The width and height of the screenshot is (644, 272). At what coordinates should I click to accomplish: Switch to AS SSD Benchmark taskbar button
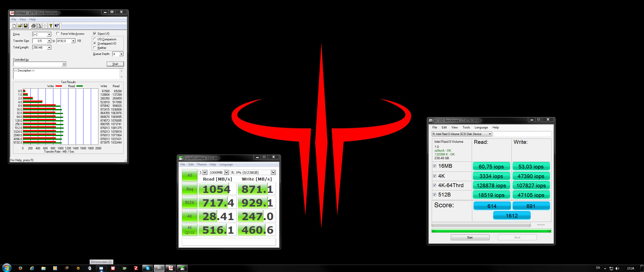tap(159, 268)
